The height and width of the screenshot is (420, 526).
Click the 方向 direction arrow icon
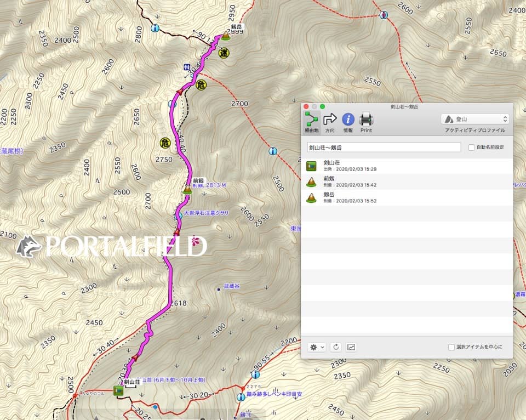pyautogui.click(x=330, y=120)
